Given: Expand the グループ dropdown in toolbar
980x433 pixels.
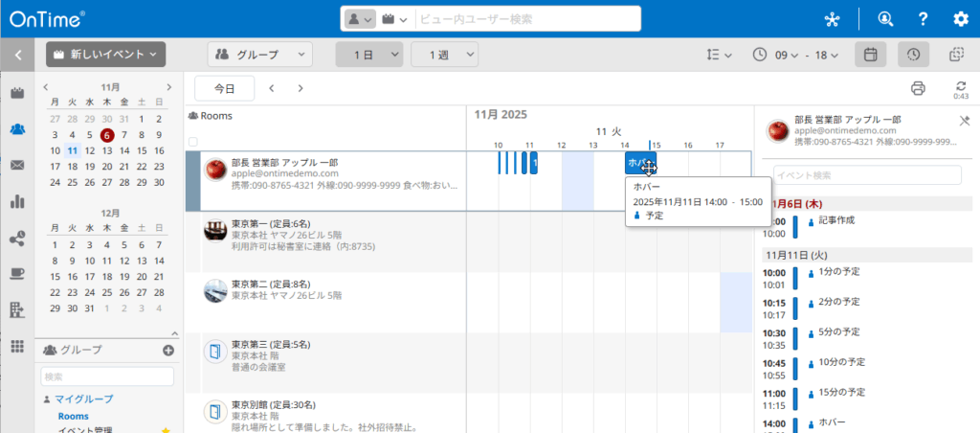Looking at the screenshot, I should (260, 55).
